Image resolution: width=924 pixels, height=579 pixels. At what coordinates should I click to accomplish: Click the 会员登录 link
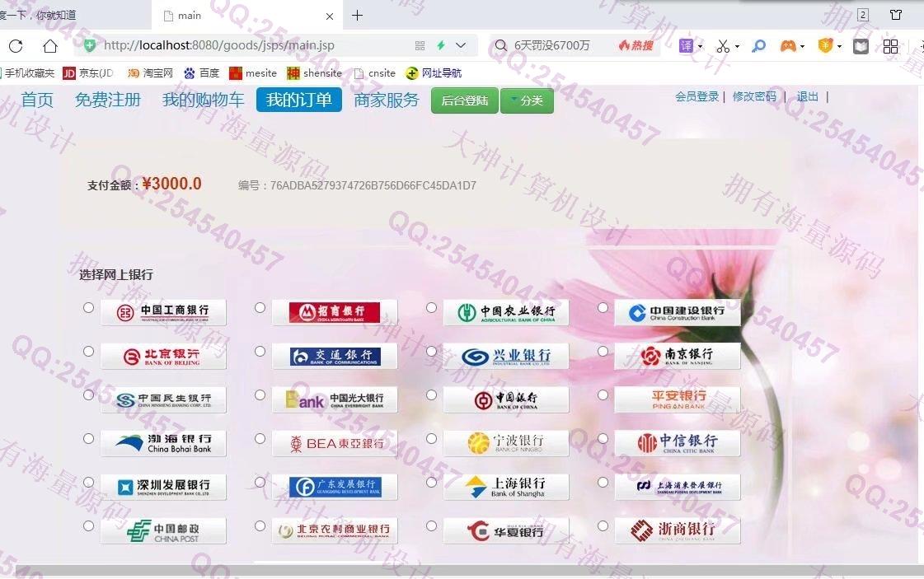[697, 96]
